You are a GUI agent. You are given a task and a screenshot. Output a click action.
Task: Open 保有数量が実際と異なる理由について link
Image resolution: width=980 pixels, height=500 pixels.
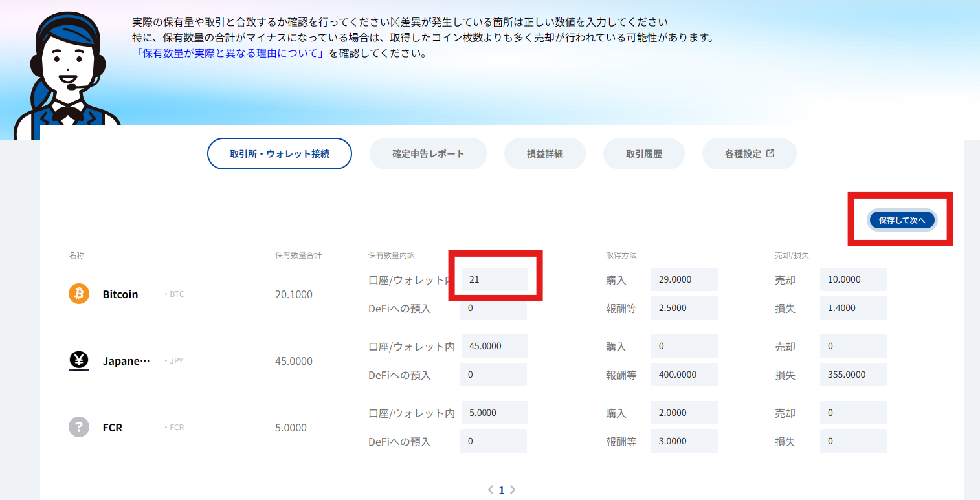230,53
